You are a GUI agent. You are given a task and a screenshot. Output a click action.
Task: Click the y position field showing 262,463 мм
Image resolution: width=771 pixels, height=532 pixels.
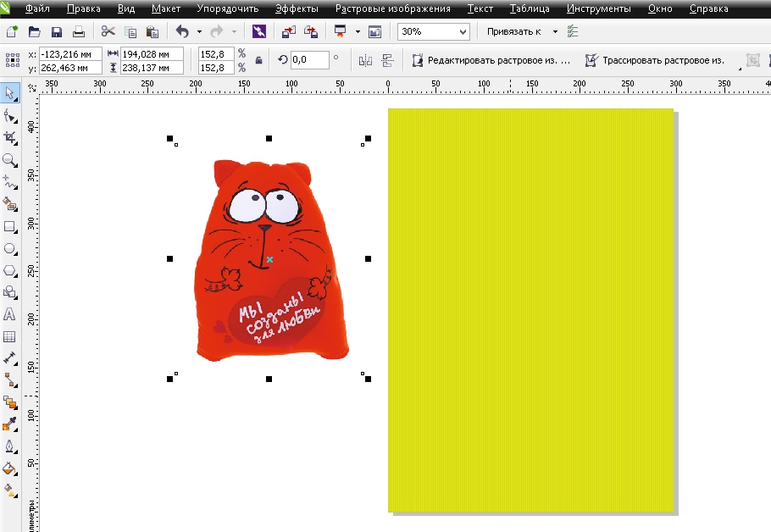[70, 68]
